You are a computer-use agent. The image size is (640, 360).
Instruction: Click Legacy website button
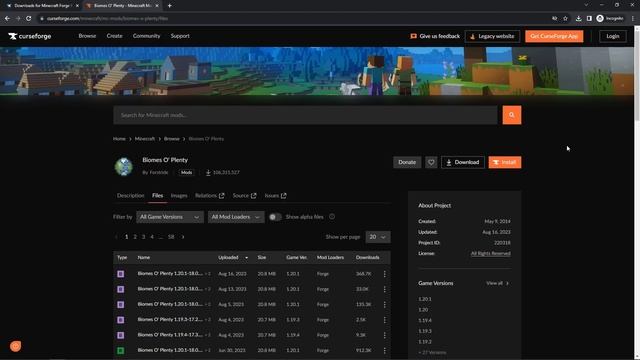(x=492, y=36)
